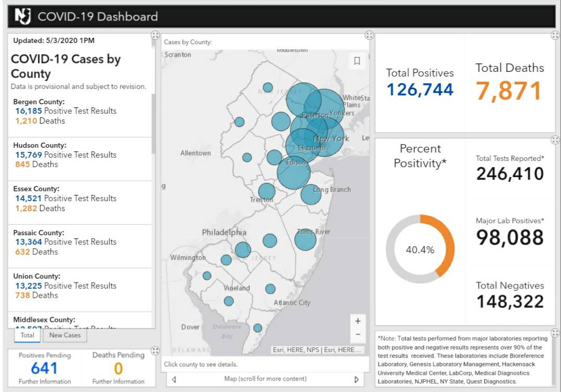Click the county list scrollbar
Viewport: 561px width, 392px height.
pos(153,124)
